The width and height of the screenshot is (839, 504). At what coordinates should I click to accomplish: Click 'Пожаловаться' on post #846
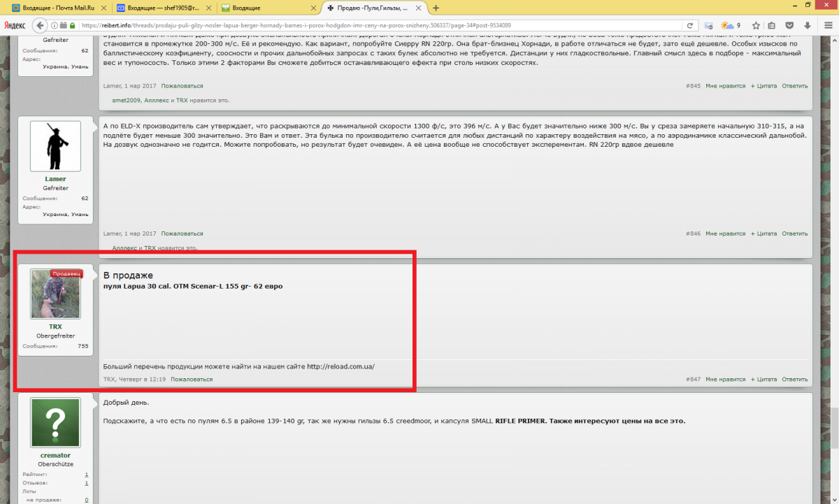[182, 233]
